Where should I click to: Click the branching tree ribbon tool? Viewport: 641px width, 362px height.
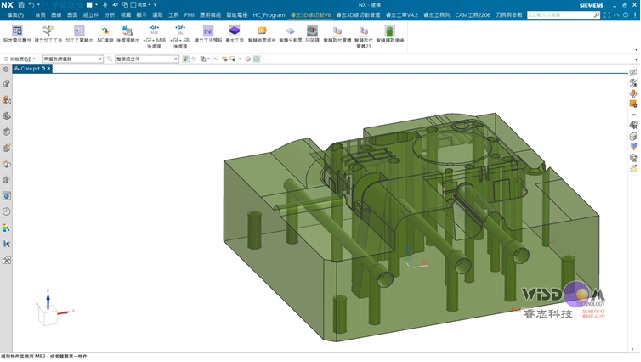[48, 34]
